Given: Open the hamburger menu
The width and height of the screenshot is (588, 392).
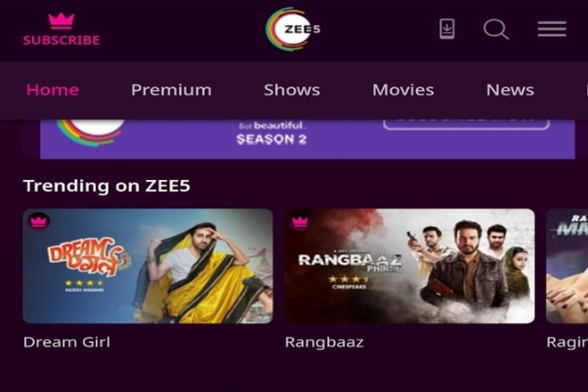Looking at the screenshot, I should click(x=551, y=29).
